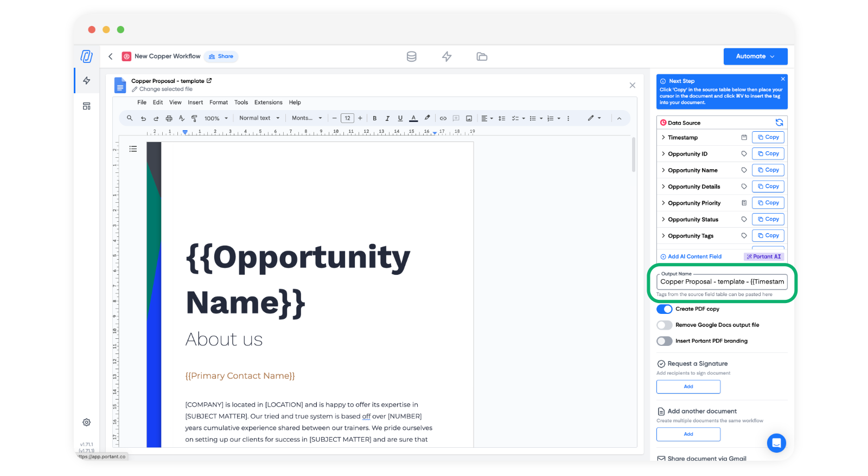
Task: Click the database source icon in top bar
Action: pos(411,56)
